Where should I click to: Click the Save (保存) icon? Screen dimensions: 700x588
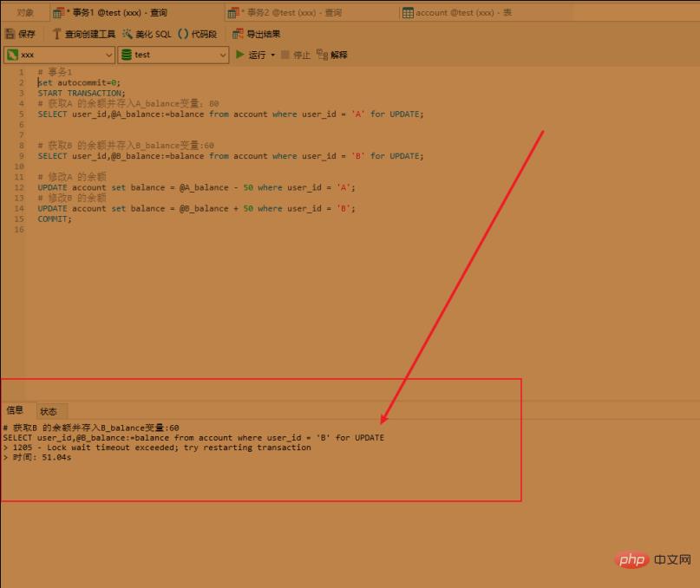tap(10, 34)
